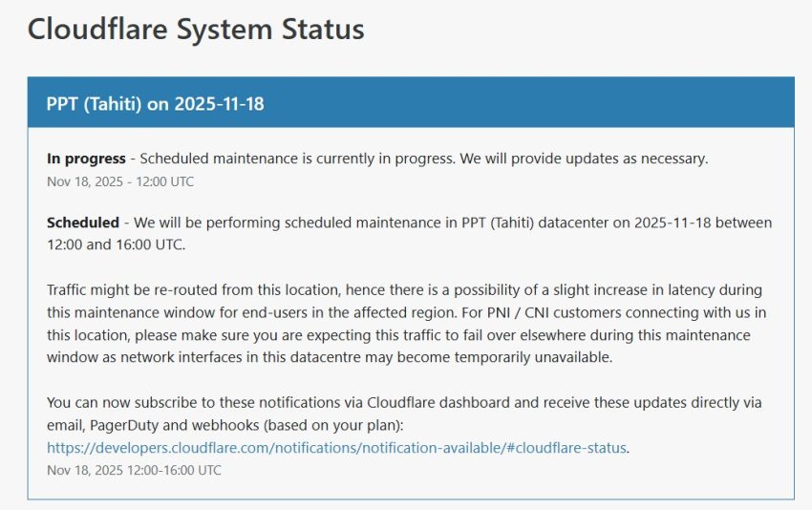Click the bold Scheduled status label
The width and height of the screenshot is (812, 510).
(x=83, y=223)
